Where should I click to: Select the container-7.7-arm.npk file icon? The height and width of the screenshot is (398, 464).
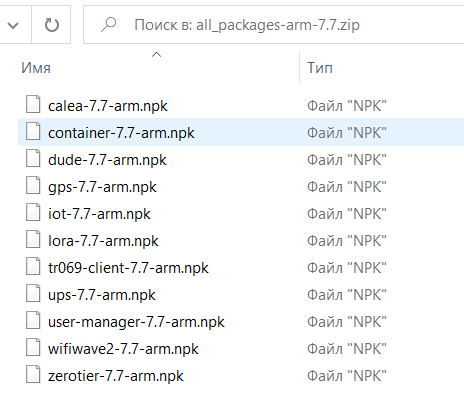click(33, 131)
